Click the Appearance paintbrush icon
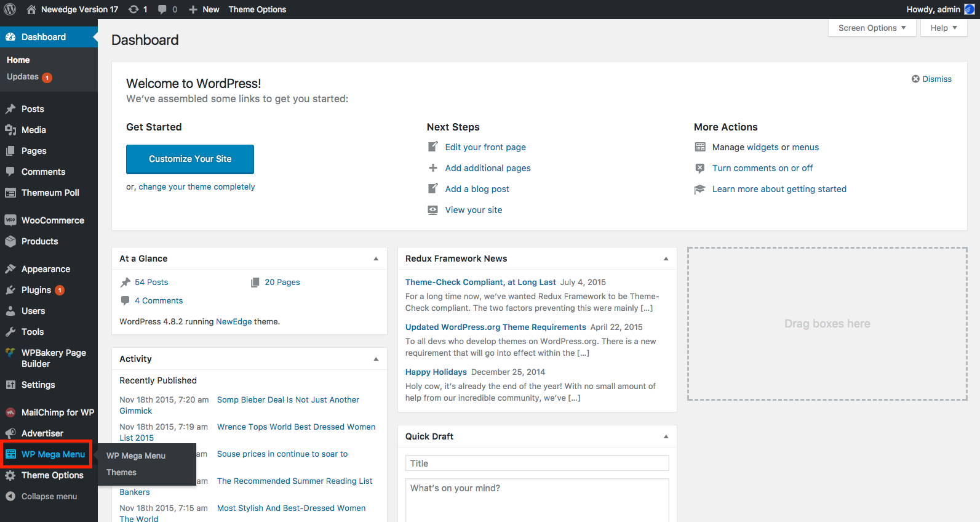Viewport: 980px width, 522px height. [10, 269]
